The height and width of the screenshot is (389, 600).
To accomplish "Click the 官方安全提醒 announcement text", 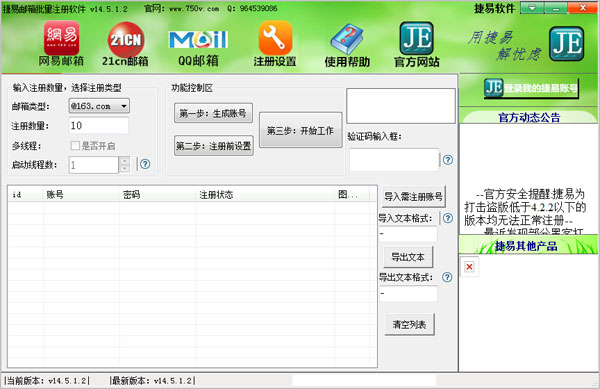I will [x=525, y=207].
